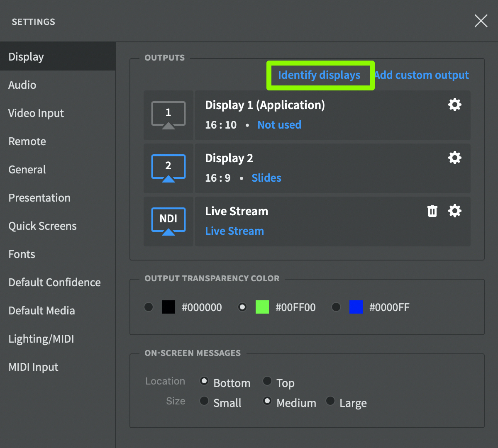This screenshot has width=498, height=448.
Task: Click the Display 2 monitor icon
Action: 168,168
